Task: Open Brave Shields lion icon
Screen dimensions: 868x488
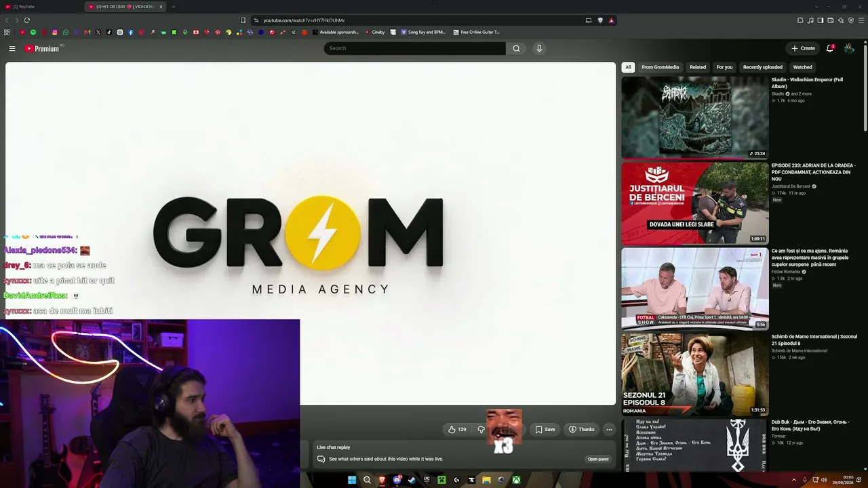Action: [x=600, y=20]
